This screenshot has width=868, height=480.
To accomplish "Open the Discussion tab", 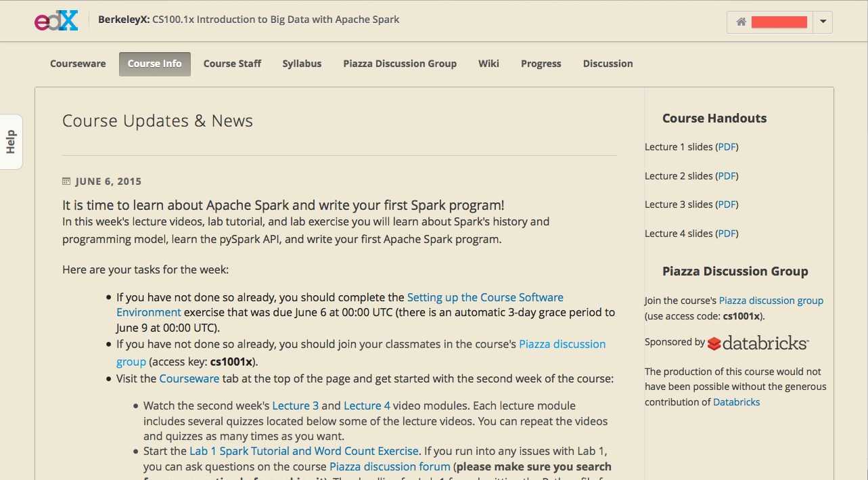I will coord(608,64).
